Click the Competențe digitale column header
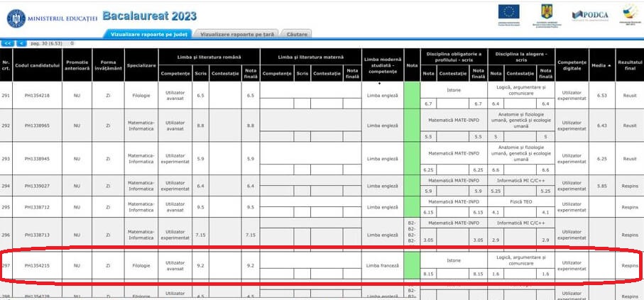 pos(572,65)
